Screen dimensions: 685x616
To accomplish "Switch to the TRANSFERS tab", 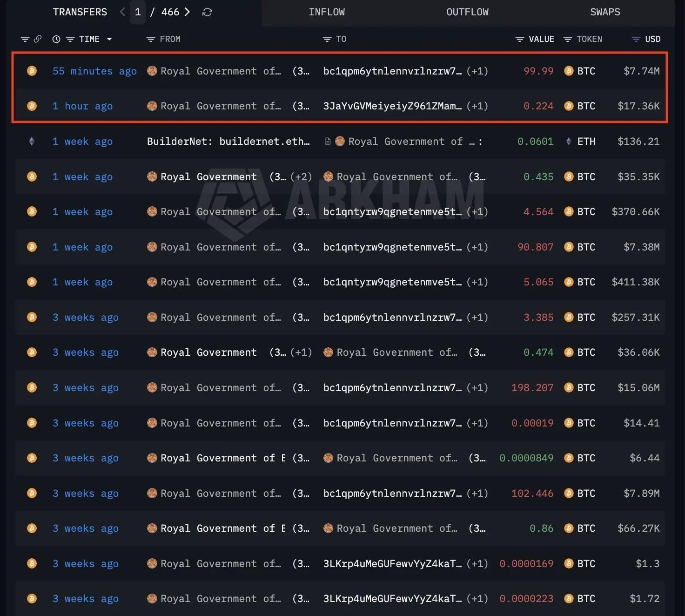I will (80, 12).
